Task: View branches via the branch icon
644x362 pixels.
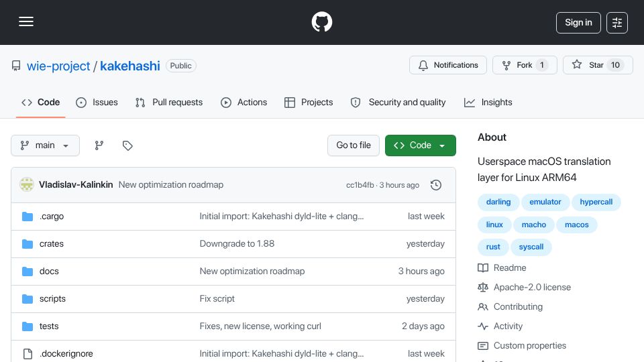Action: pos(99,145)
